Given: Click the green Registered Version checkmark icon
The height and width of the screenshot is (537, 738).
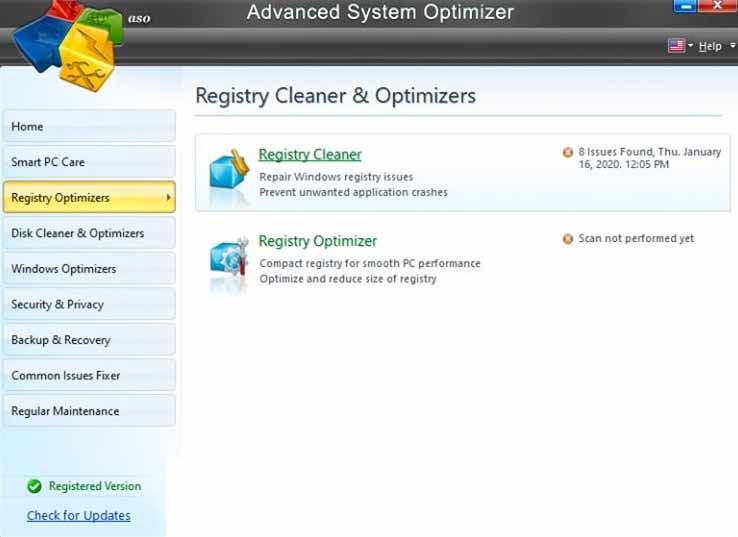Looking at the screenshot, I should coord(34,486).
